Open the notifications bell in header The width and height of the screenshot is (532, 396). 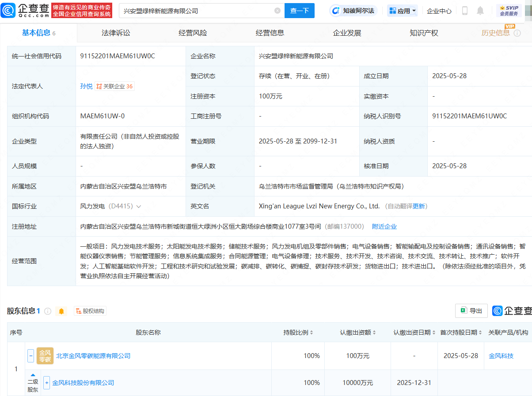click(480, 11)
